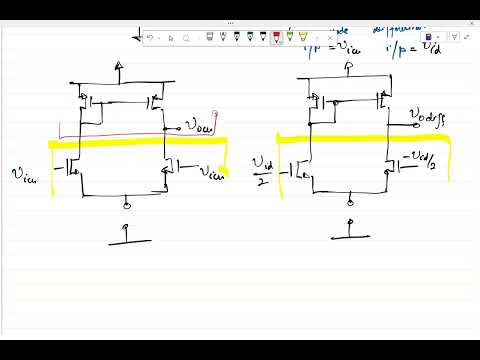Click the three-dot handle at top center
This screenshot has height=360, width=480.
pos(230,23)
